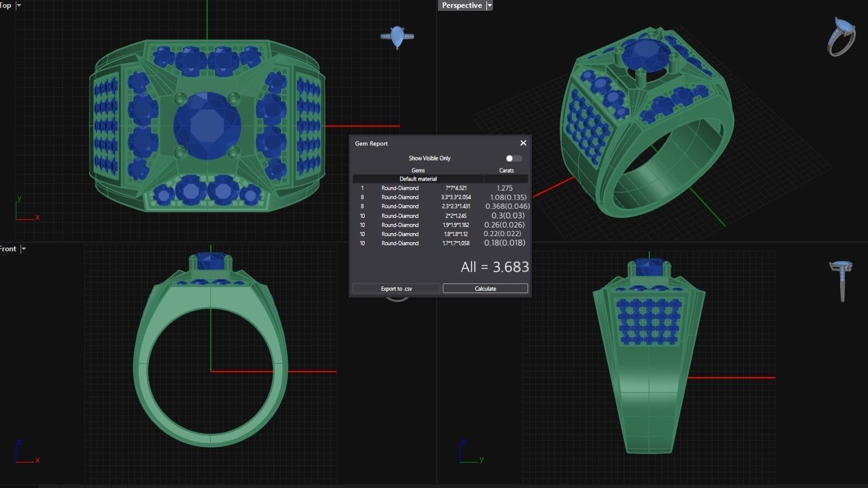Select the 3.3*3.3*2.054 gem size cell
Image resolution: width=868 pixels, height=488 pixels.
click(456, 197)
